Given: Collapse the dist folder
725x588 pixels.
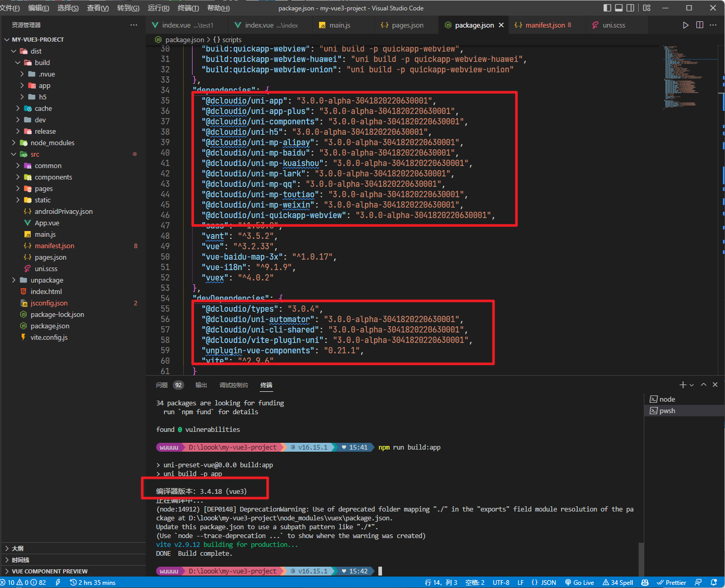Looking at the screenshot, I should tap(14, 51).
